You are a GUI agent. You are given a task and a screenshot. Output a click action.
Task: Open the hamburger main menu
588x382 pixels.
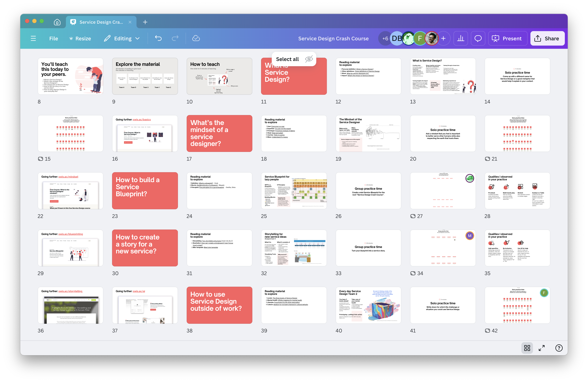pos(33,39)
